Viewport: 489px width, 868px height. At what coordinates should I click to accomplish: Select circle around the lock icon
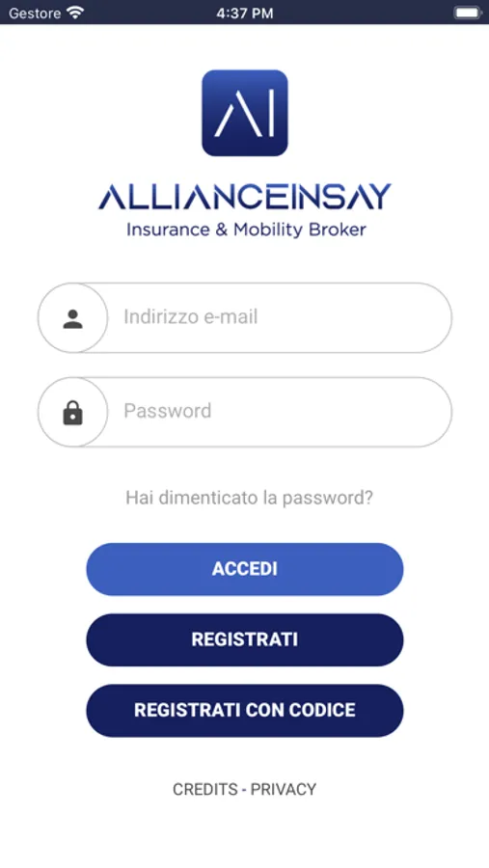point(72,412)
